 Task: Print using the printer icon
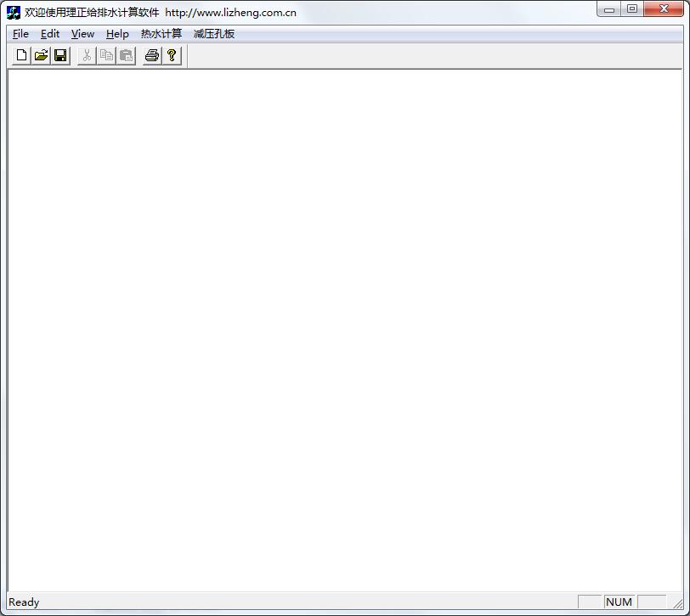coord(152,56)
